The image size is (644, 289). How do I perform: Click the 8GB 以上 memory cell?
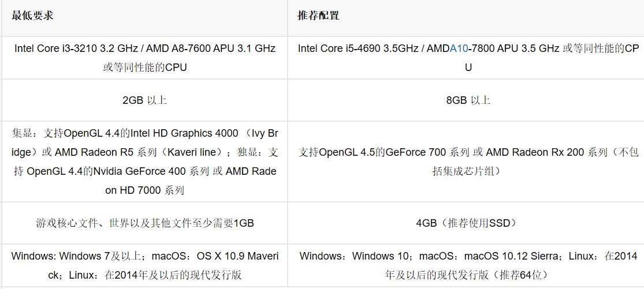(468, 100)
